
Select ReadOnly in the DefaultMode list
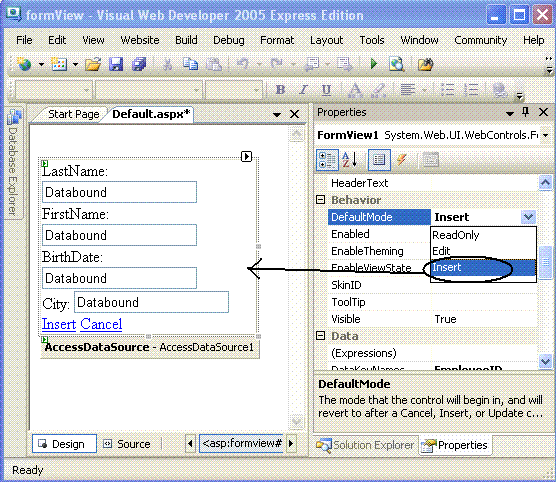[x=483, y=235]
